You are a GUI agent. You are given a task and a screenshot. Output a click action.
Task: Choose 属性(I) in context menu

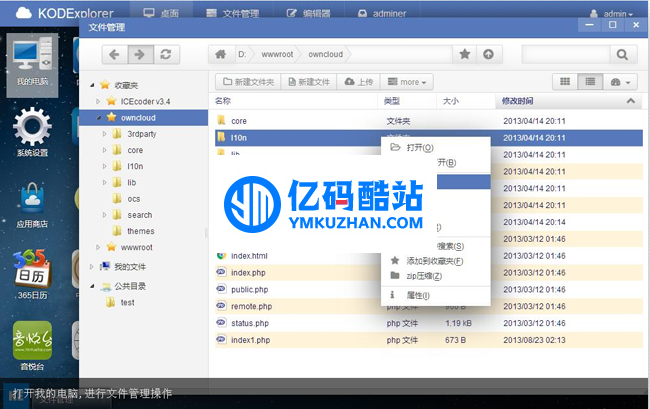click(x=435, y=295)
